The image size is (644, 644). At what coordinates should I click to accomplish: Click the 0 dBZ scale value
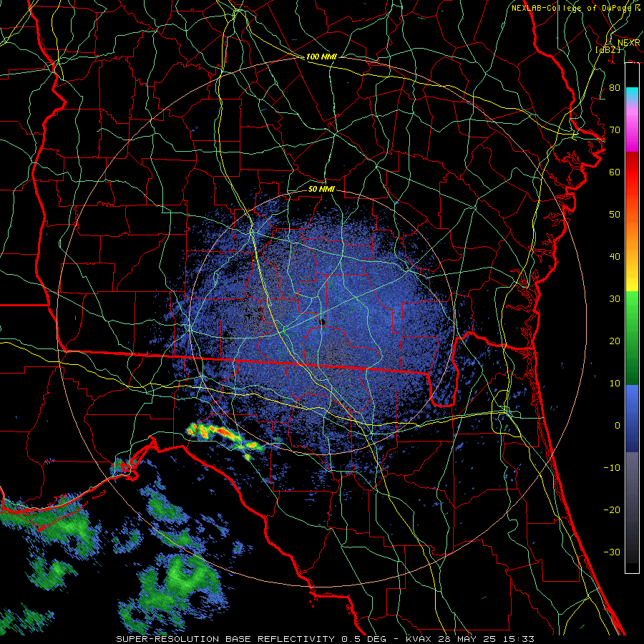click(x=618, y=426)
